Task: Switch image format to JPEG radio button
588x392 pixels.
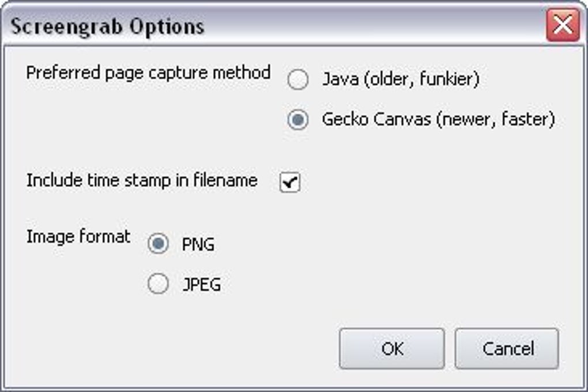Action: [158, 284]
